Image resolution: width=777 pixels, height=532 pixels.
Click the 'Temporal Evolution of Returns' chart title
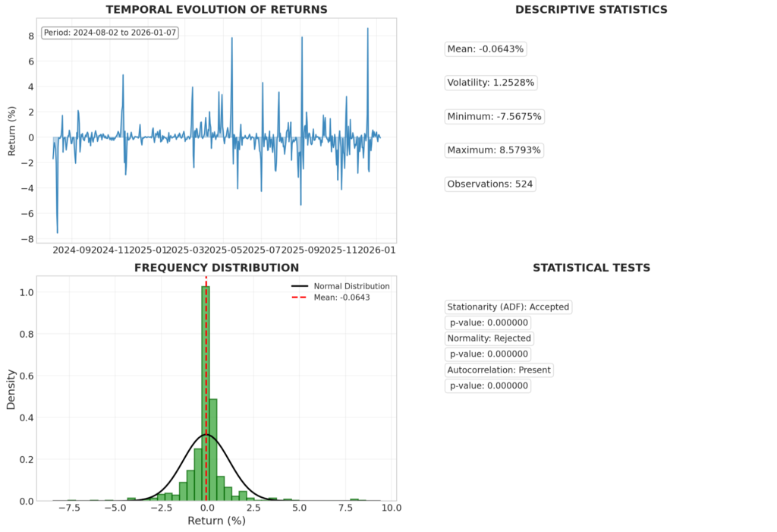(216, 10)
